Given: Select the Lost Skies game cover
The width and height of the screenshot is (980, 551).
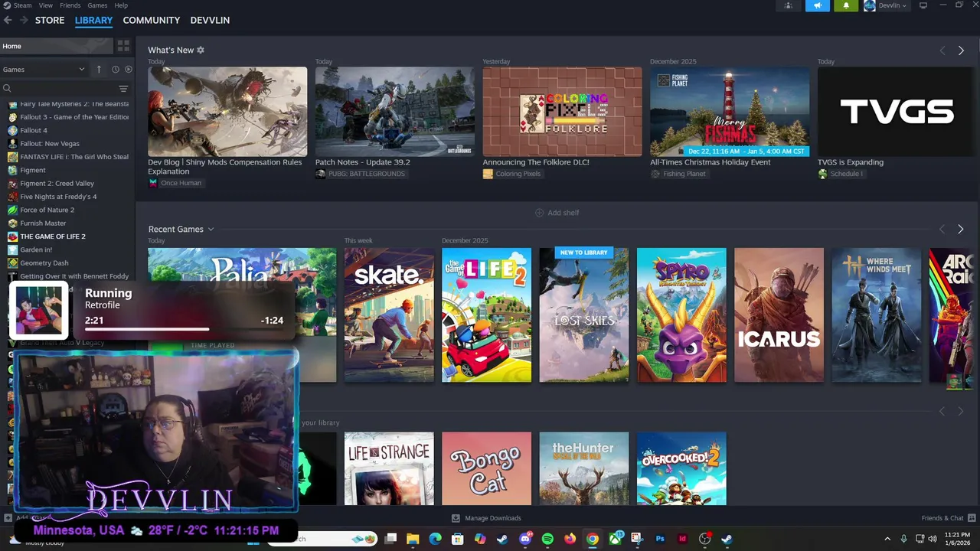Looking at the screenshot, I should [x=584, y=315].
